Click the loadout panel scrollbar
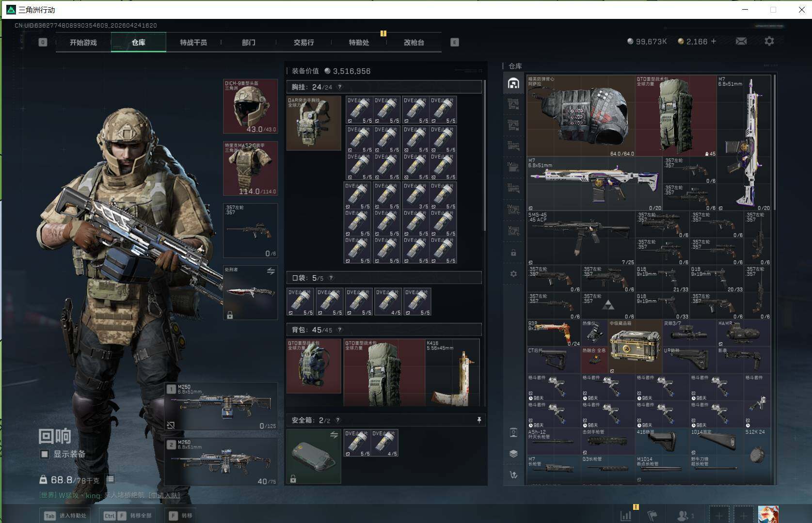Viewport: 812px width, 523px height. tap(484, 155)
